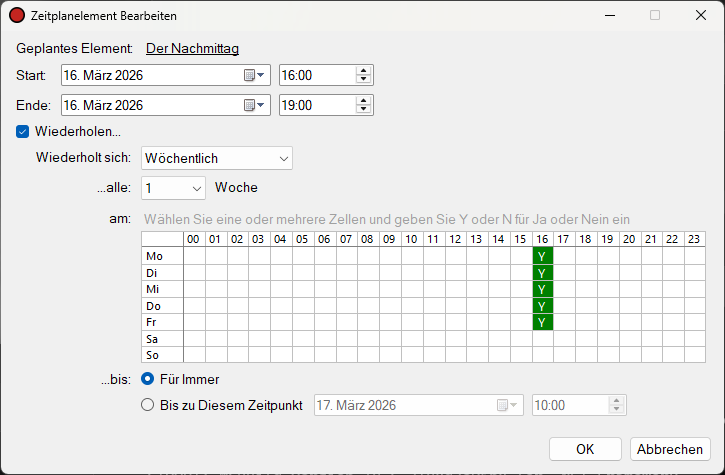Select the Sa cell at hour 16

coord(543,339)
